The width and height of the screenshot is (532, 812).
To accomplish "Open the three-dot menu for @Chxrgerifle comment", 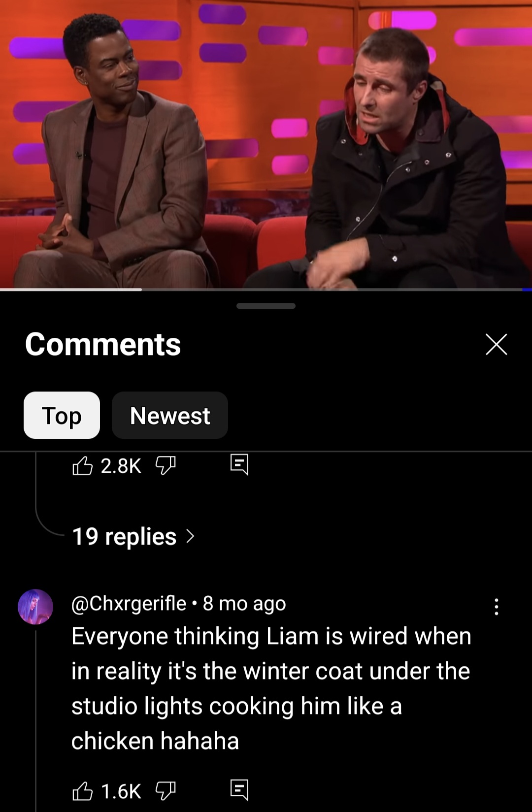I will [497, 607].
